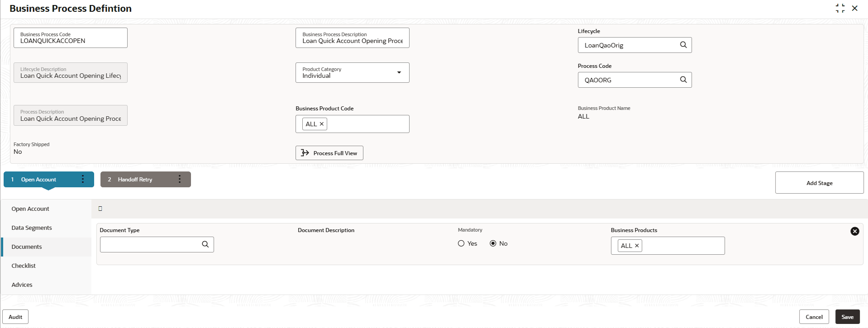Delete the document row with the black X icon
The height and width of the screenshot is (328, 868).
854,231
